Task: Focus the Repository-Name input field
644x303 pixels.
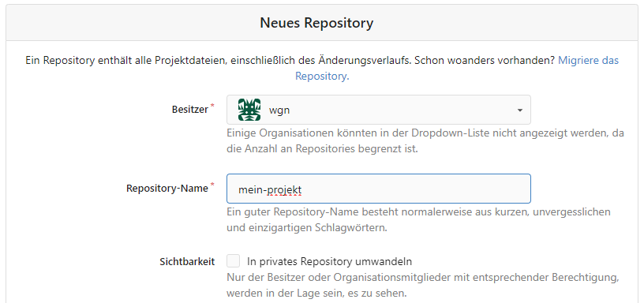Action: (378, 189)
